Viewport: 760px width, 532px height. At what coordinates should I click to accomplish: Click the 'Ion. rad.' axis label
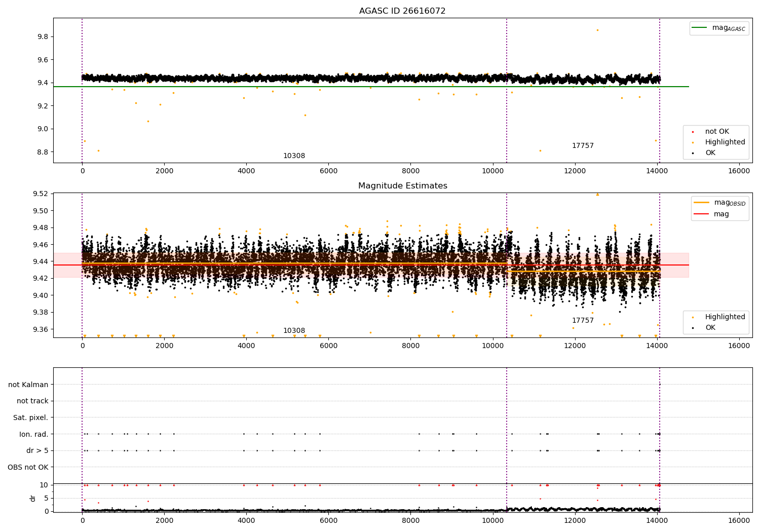click(34, 434)
